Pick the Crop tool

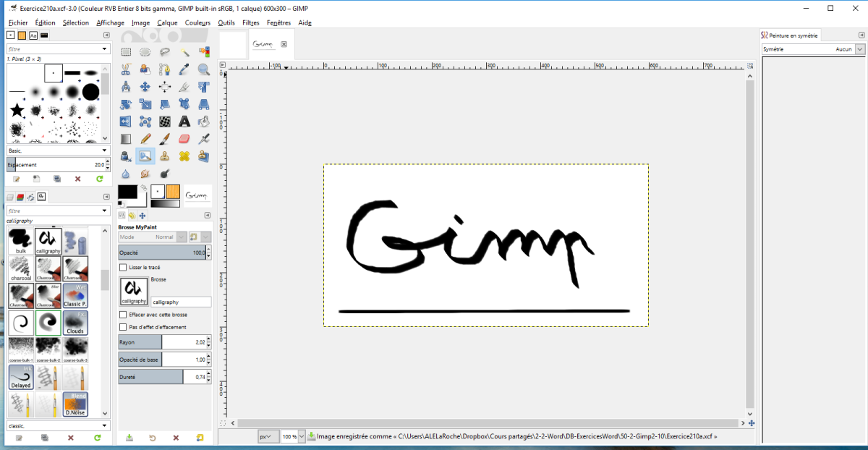point(184,87)
